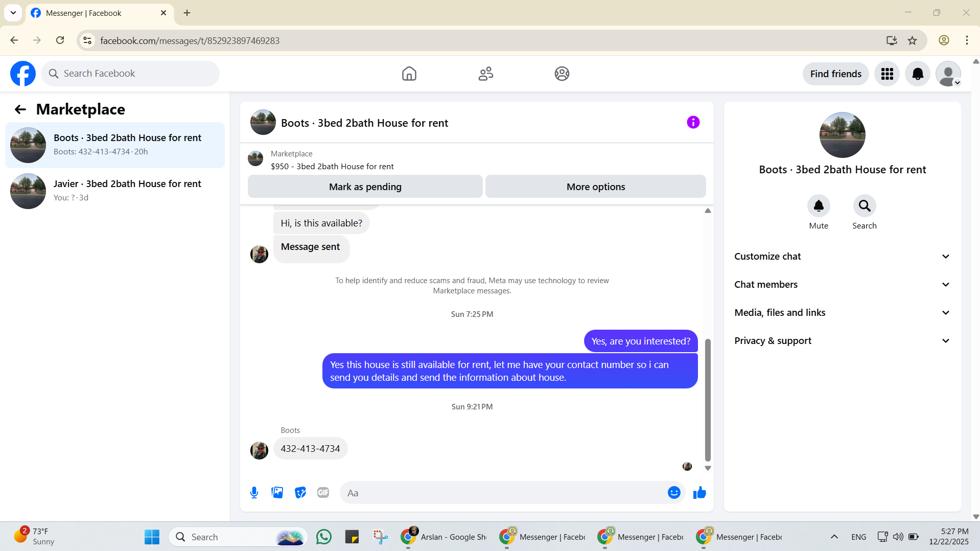980x551 pixels.
Task: Open Facebook notifications bell
Action: 918,74
